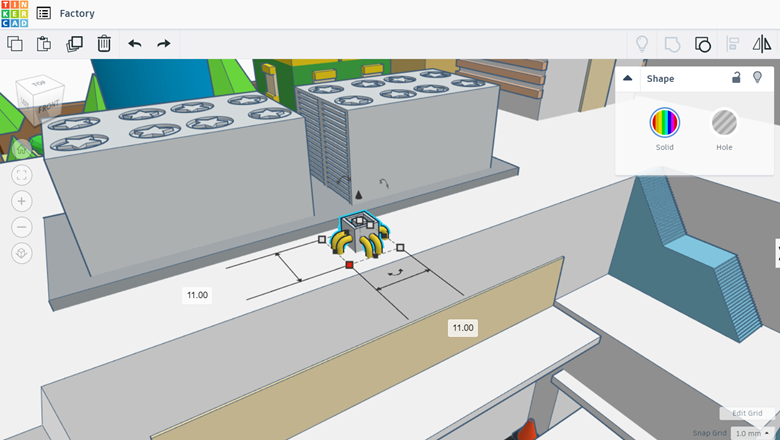Switch to orthographic view cube icon

21,253
